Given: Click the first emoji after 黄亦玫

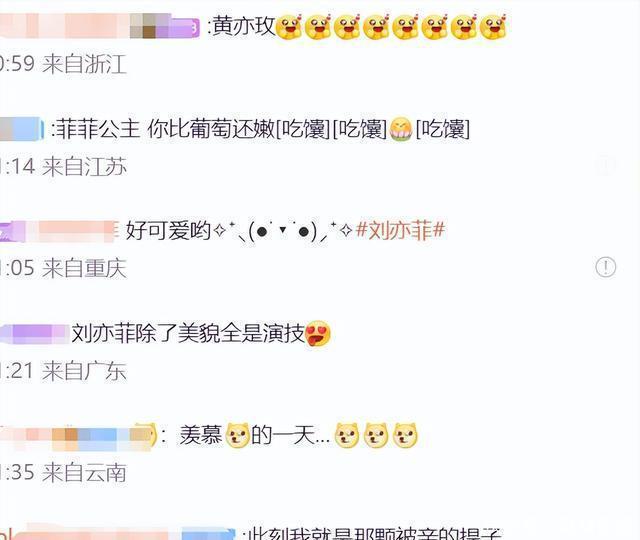Looking at the screenshot, I should (289, 27).
